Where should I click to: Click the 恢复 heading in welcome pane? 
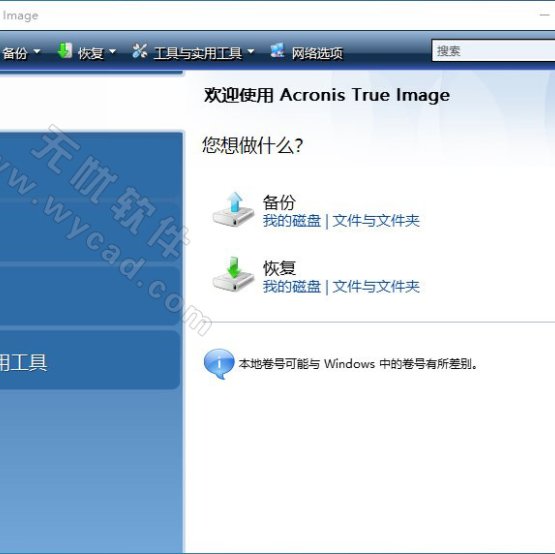tap(279, 268)
